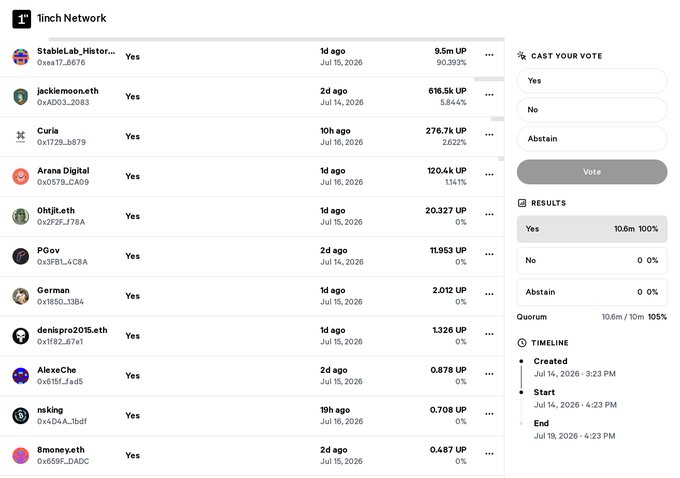Open more options for AlexeChe vote
This screenshot has width=680, height=478.
(489, 374)
